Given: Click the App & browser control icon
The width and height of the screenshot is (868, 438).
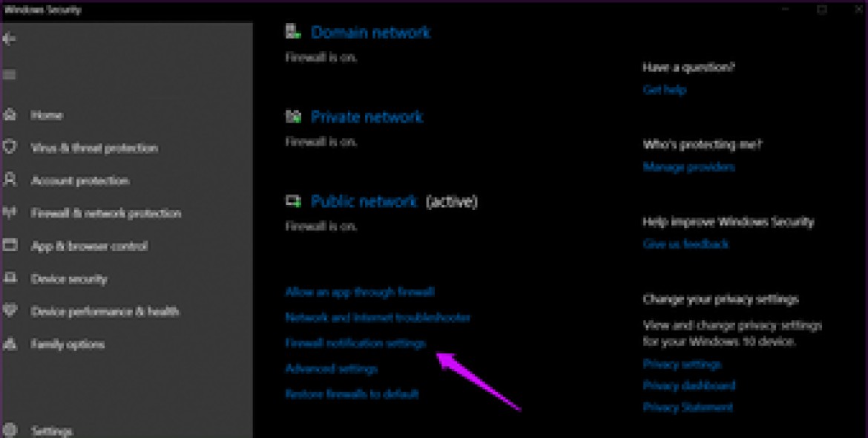Looking at the screenshot, I should (10, 246).
